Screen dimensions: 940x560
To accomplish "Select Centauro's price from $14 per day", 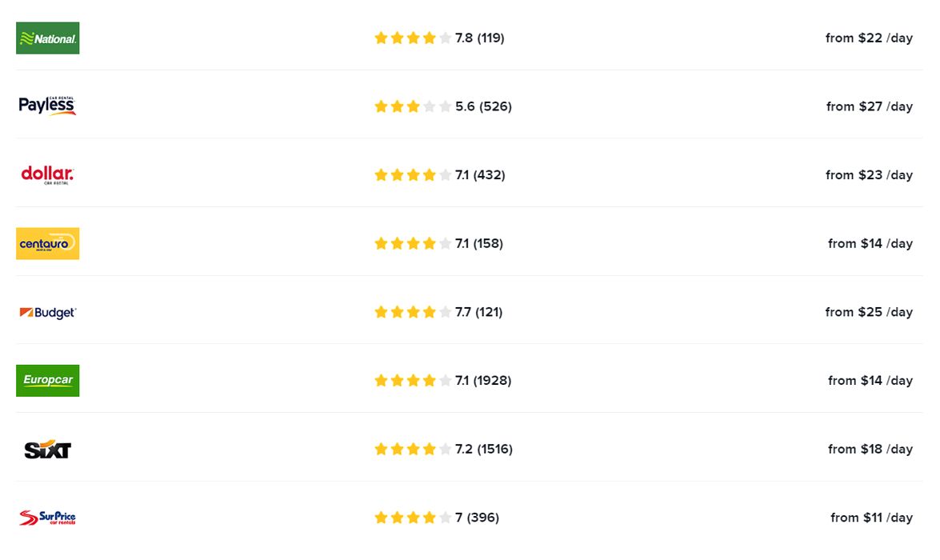I will click(870, 244).
